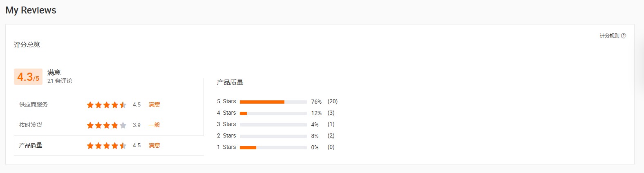Screen dimensions: 644x173
Task: Click the 产品质量 star rating icons
Action: pos(106,146)
